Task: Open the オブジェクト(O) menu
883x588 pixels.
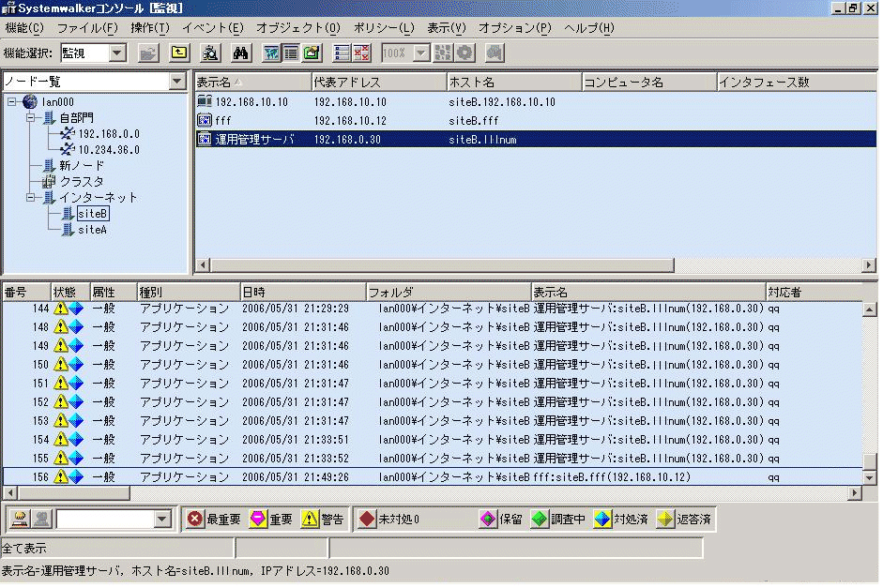Action: tap(298, 28)
